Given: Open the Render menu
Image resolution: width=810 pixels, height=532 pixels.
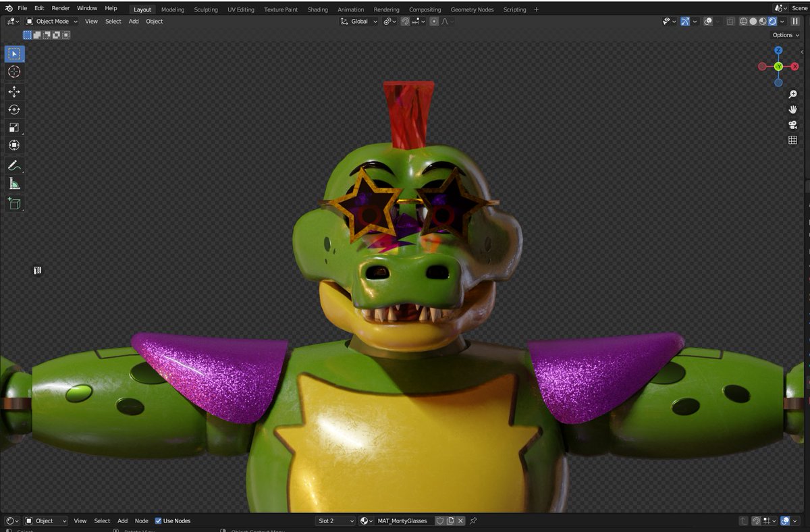Looking at the screenshot, I should coord(61,8).
